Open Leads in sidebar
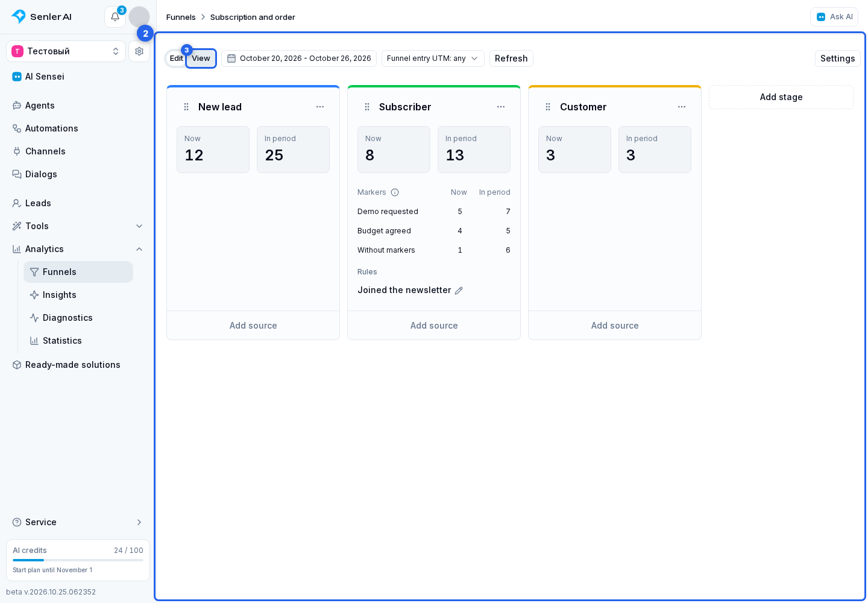 [78, 203]
